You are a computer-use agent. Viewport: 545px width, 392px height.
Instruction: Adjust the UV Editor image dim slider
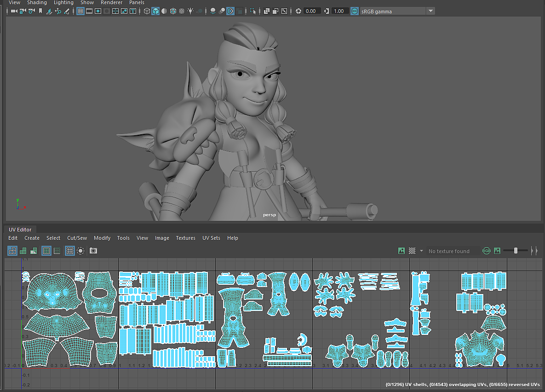(516, 251)
